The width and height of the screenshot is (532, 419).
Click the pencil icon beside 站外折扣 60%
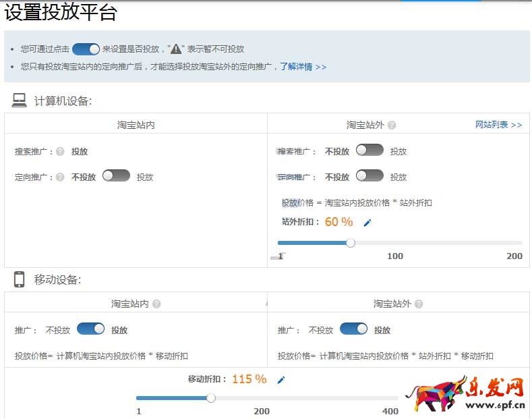tap(367, 223)
